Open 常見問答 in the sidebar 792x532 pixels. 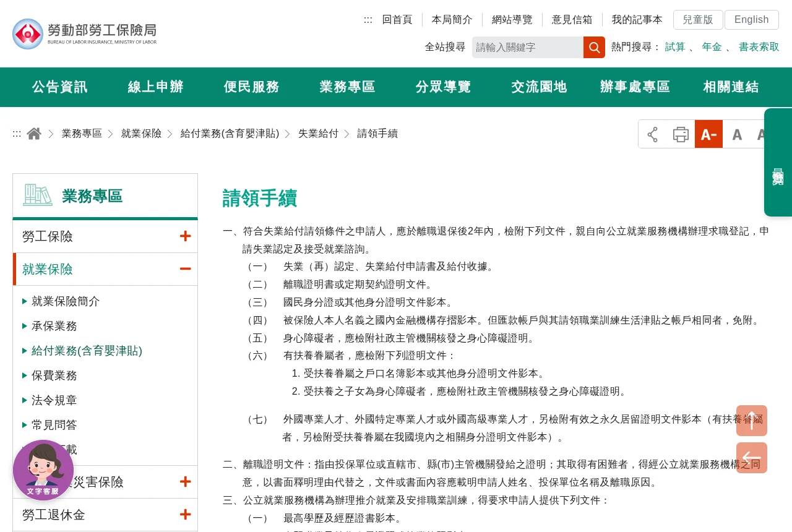click(x=54, y=425)
